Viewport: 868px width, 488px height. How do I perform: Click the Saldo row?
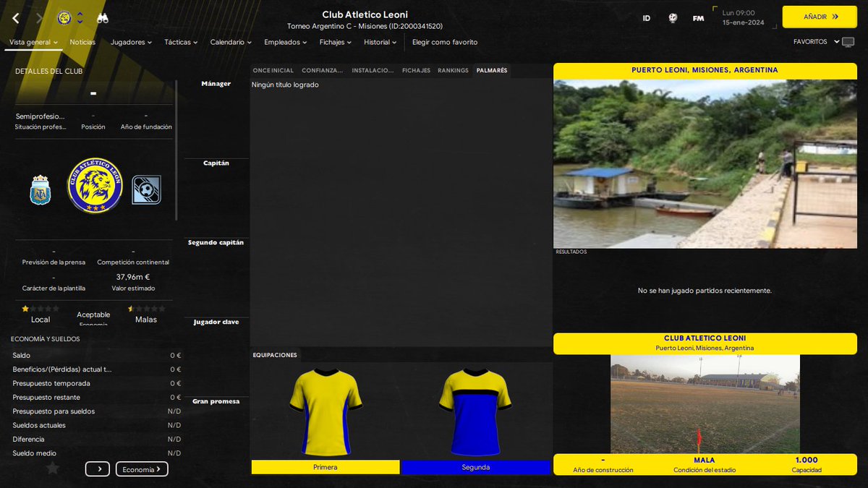[x=96, y=356]
